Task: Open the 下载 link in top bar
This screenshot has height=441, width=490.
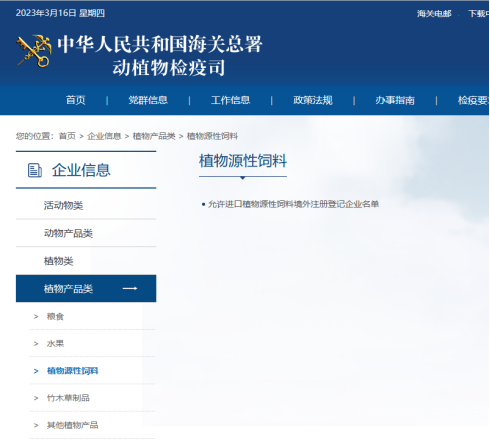Action: 479,13
